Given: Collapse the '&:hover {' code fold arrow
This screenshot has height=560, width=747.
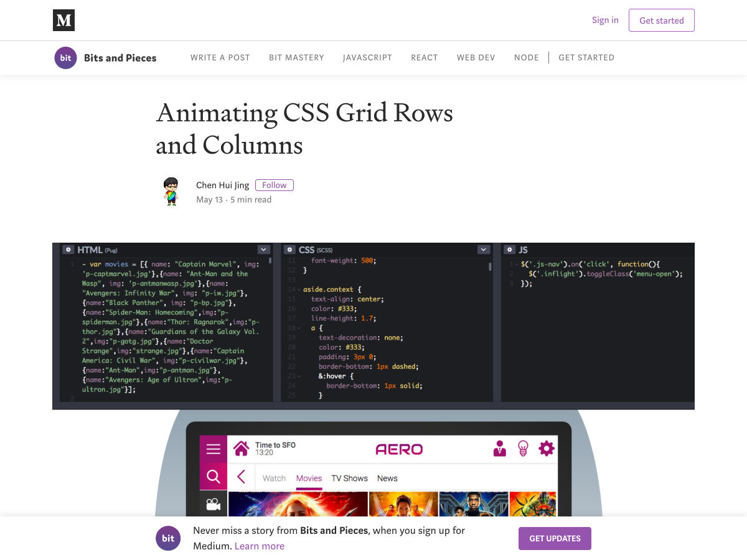Looking at the screenshot, I should [x=299, y=376].
